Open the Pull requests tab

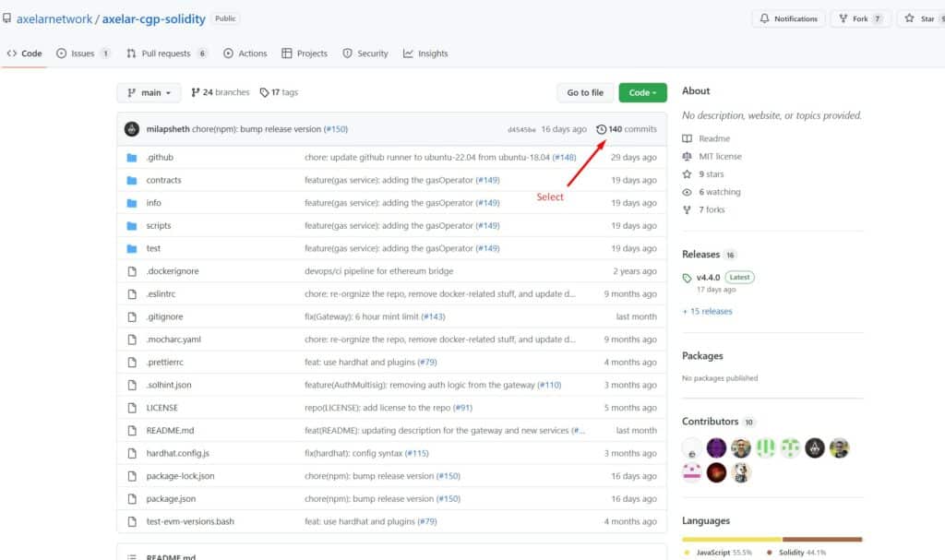[167, 54]
